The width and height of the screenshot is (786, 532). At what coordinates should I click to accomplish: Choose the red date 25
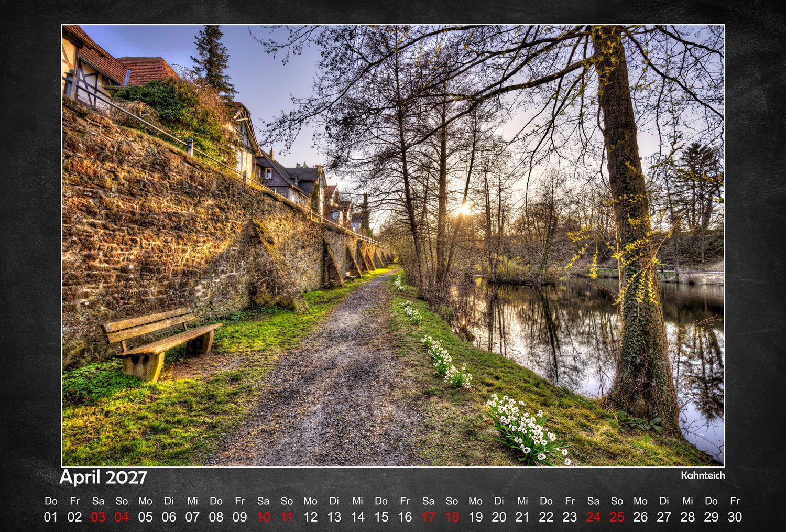[x=617, y=517]
